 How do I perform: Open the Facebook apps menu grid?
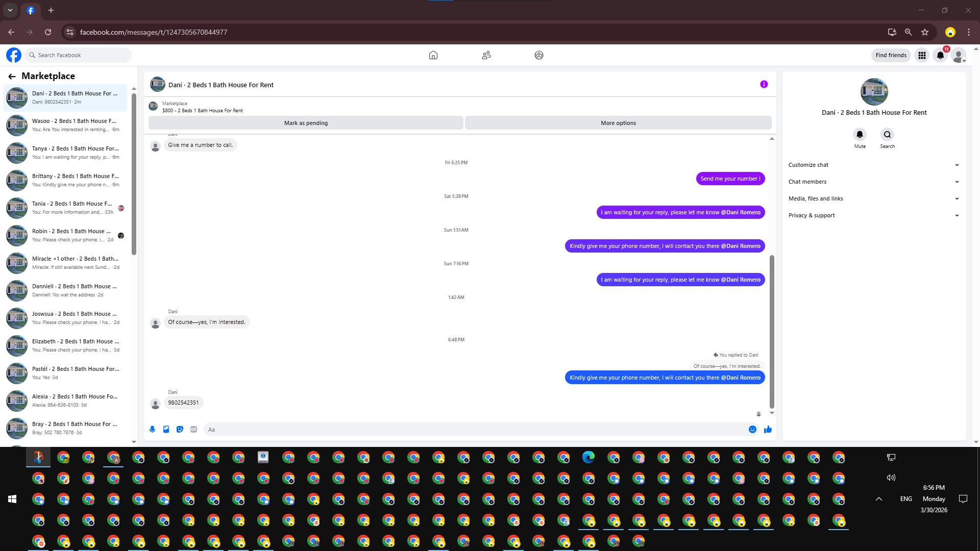(x=922, y=55)
